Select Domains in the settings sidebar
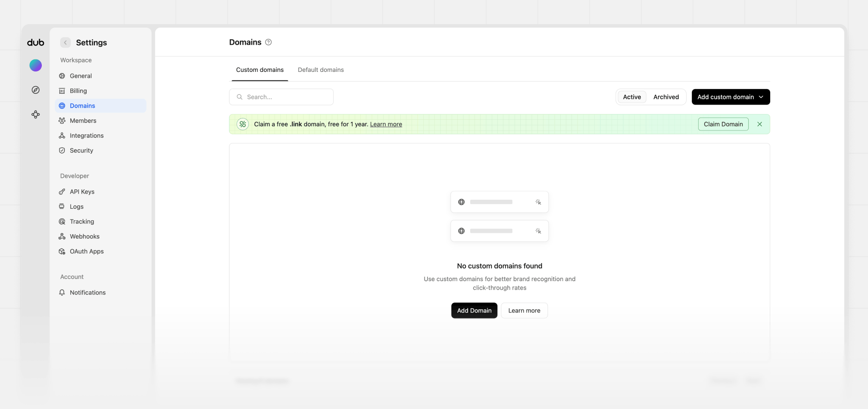The image size is (868, 409). pos(100,106)
